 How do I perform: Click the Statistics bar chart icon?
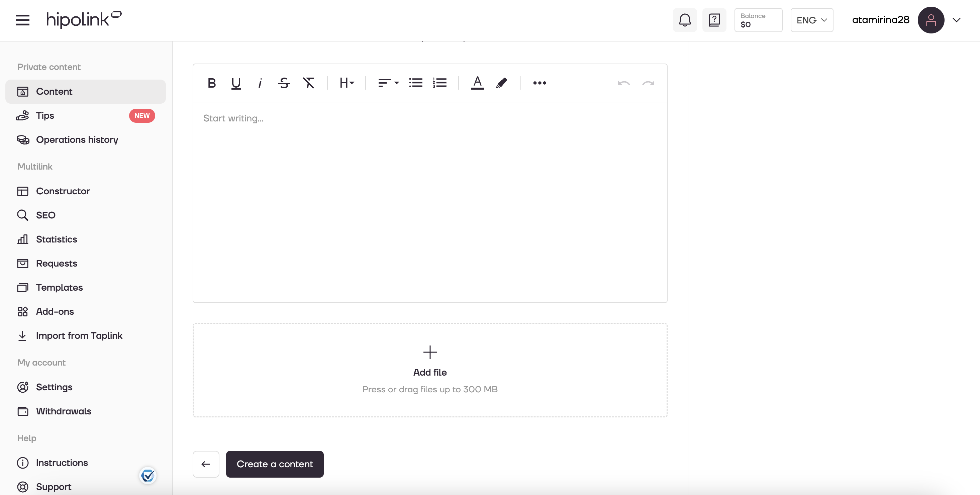tap(22, 239)
